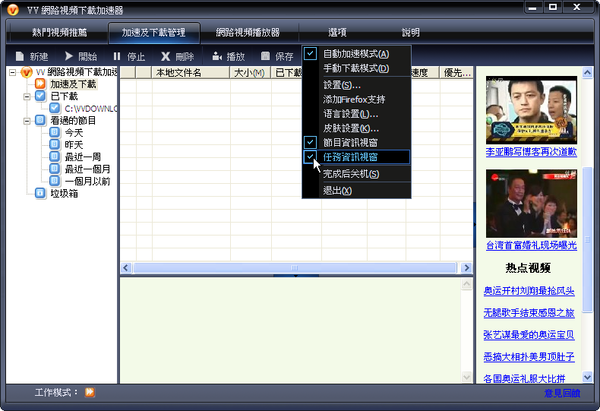The width and height of the screenshot is (600, 411).
Task: Click the right sidebar vertical scrollbar thumb
Action: [x=587, y=239]
